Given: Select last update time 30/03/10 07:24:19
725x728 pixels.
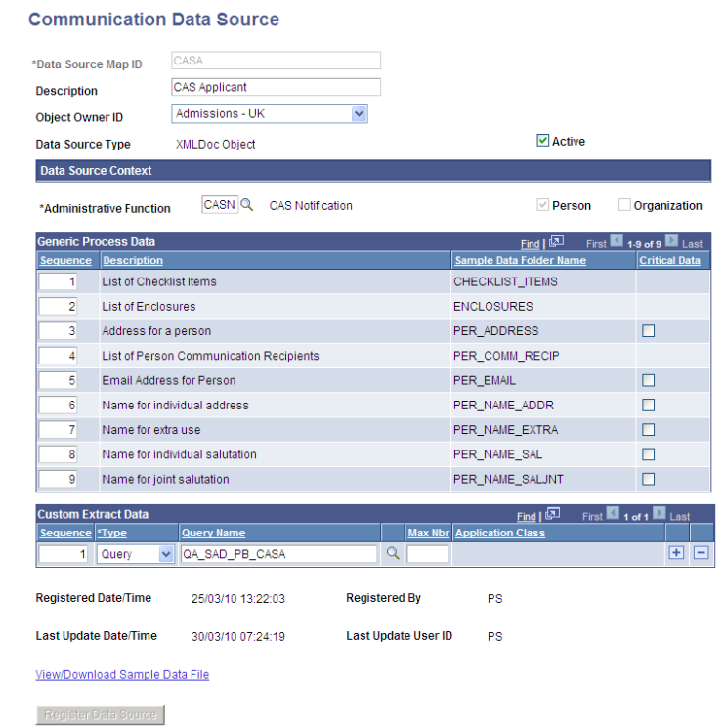Looking at the screenshot, I should 238,637.
